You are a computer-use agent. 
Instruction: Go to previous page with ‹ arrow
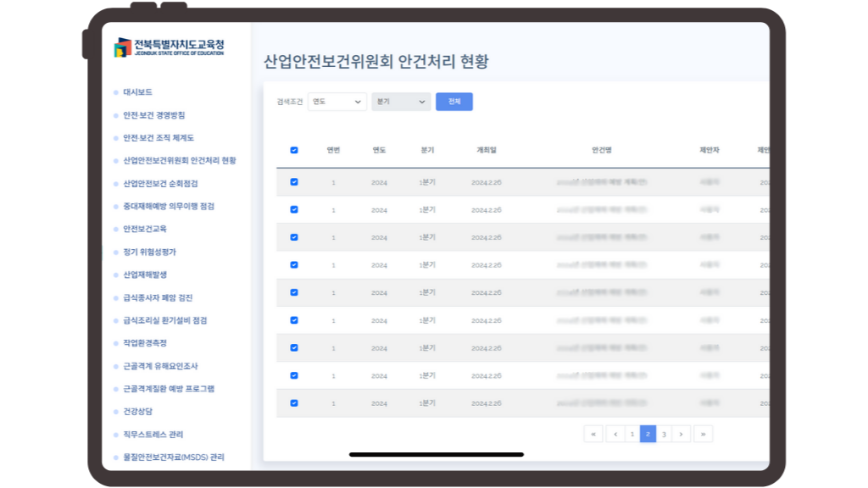615,434
